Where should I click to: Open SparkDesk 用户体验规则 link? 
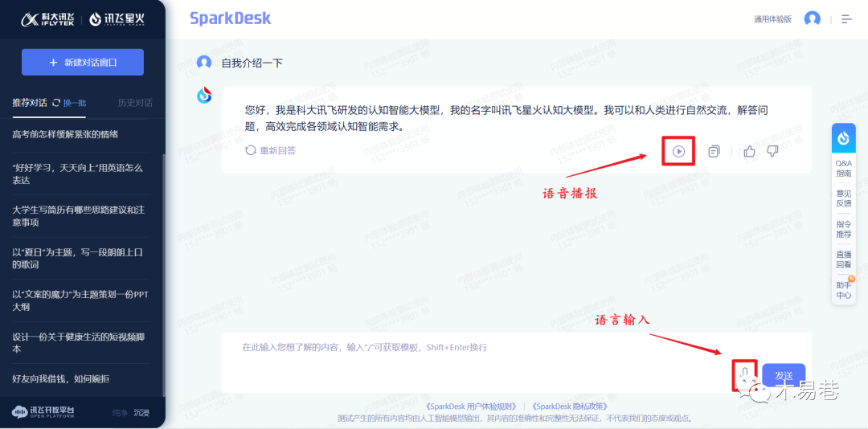click(x=471, y=407)
